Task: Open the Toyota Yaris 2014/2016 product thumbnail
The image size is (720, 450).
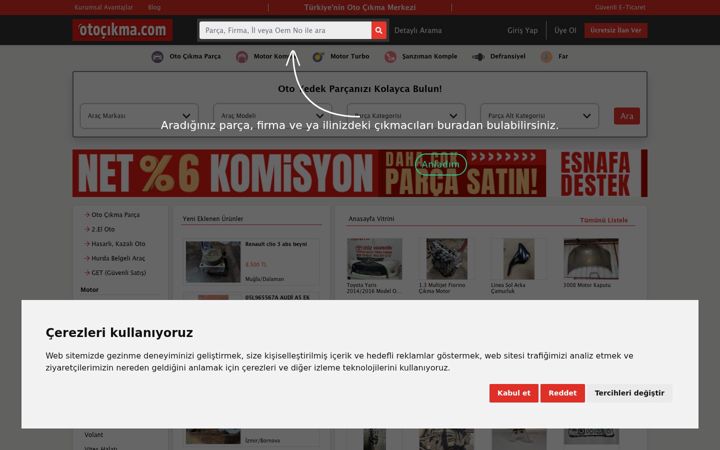Action: [x=374, y=259]
